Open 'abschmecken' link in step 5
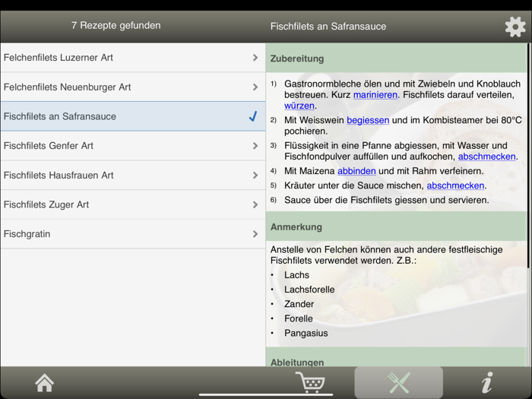 [x=455, y=185]
